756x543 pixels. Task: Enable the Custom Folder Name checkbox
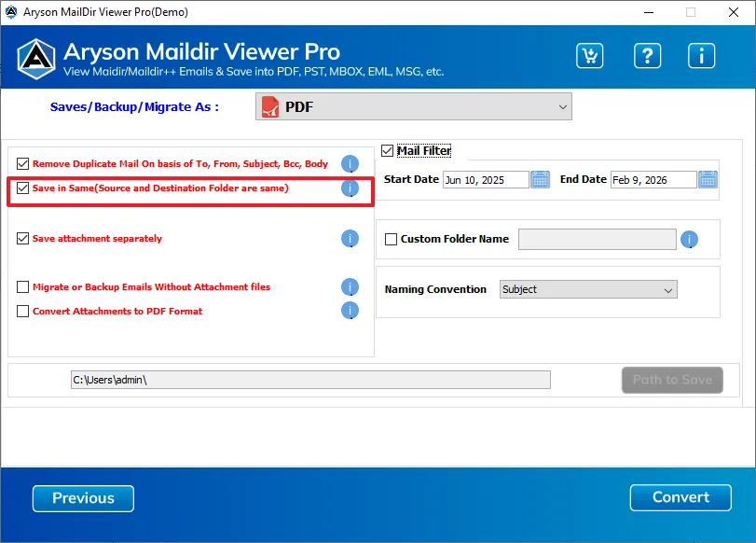[391, 240]
